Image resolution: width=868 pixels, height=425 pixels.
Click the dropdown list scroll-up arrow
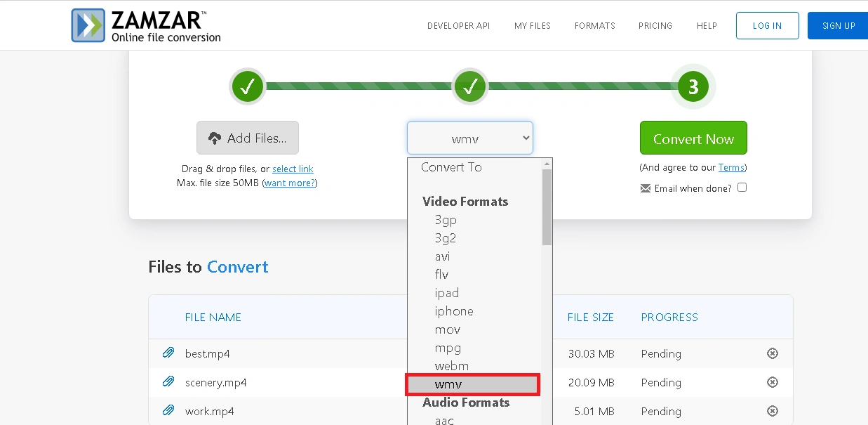[x=547, y=164]
